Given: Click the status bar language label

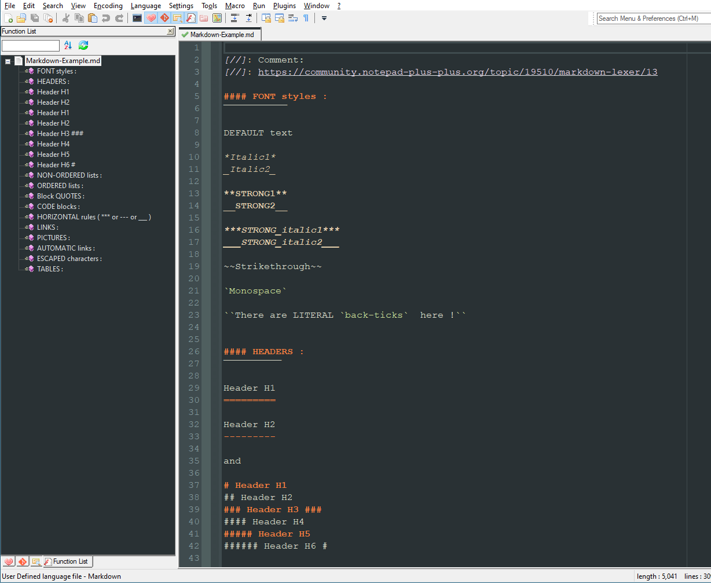Looking at the screenshot, I should [61, 576].
